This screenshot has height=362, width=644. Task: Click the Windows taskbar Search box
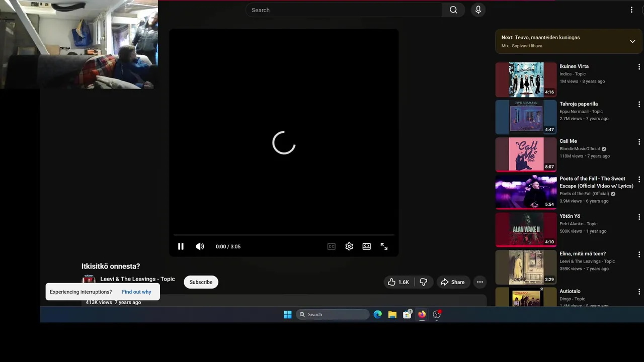coord(333,315)
